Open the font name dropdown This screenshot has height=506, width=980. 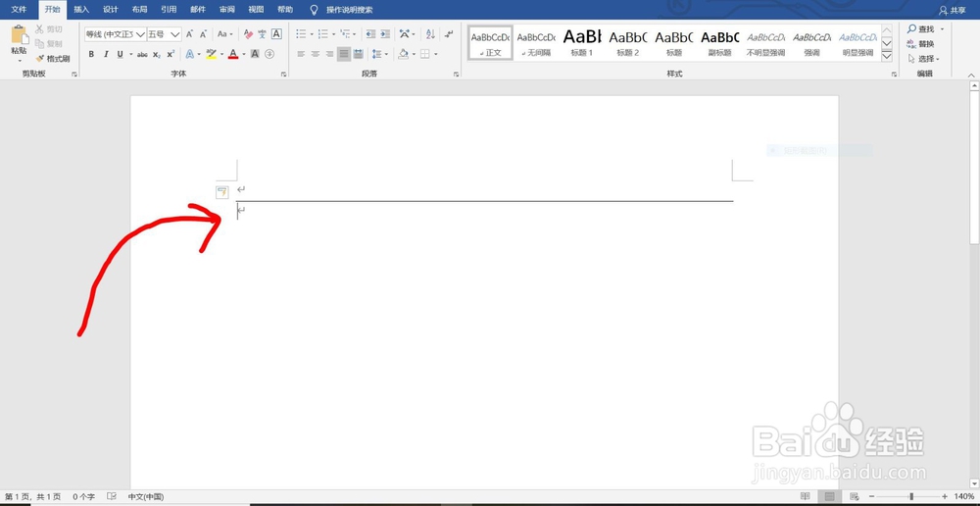[141, 33]
